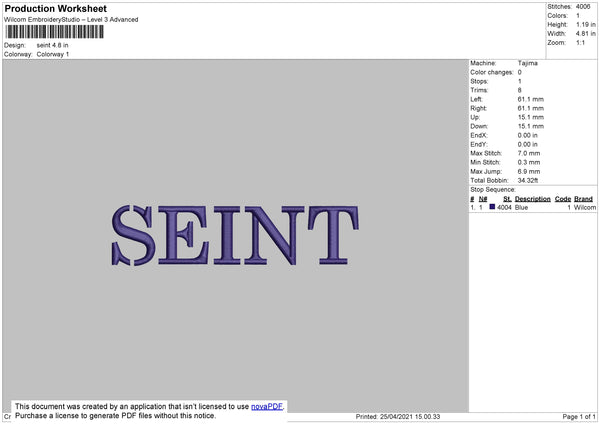Screen dimensions: 600x424
Task: Click the Max Stitch value 7.0 mm
Action: [529, 153]
